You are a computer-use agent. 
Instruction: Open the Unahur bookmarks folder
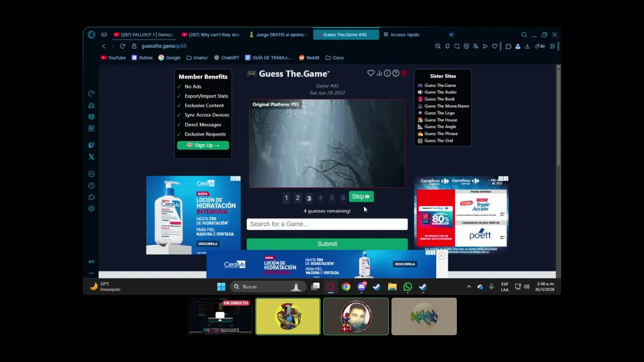[197, 58]
